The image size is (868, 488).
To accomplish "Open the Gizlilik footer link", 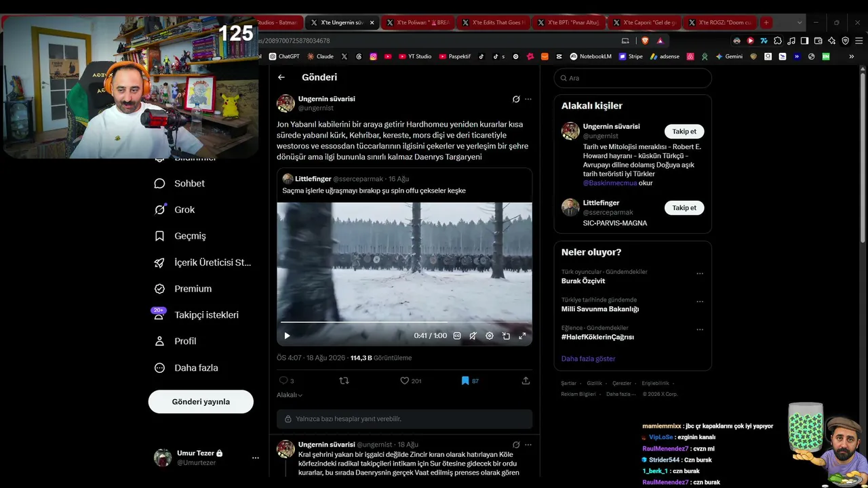I will (594, 384).
